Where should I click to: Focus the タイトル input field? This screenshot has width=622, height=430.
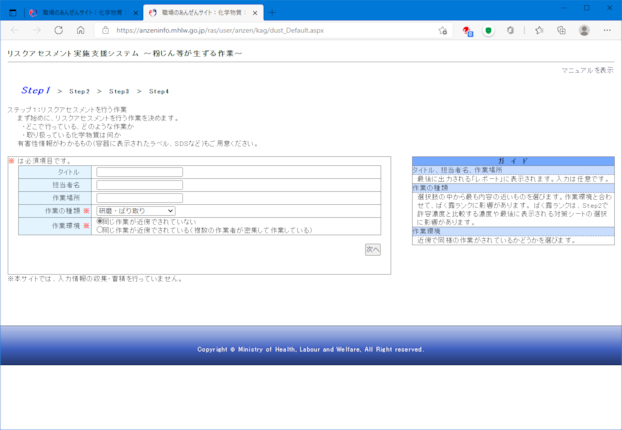[x=140, y=172]
